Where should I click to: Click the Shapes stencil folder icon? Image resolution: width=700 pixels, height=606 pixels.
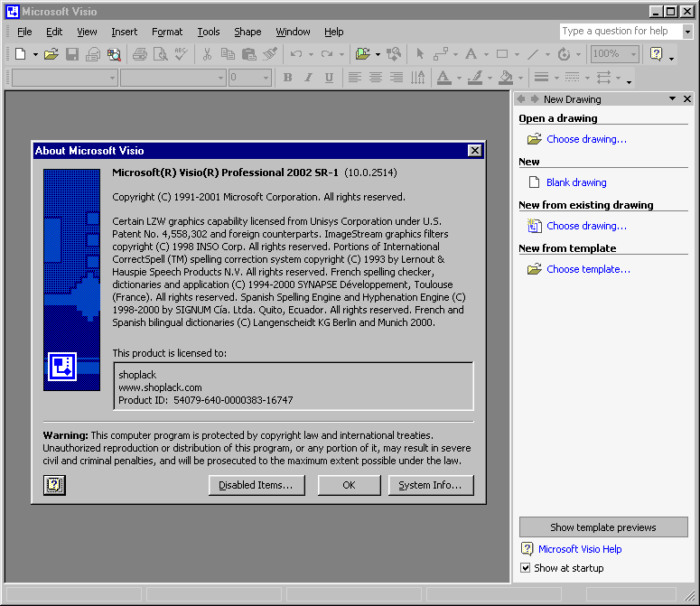pyautogui.click(x=362, y=54)
